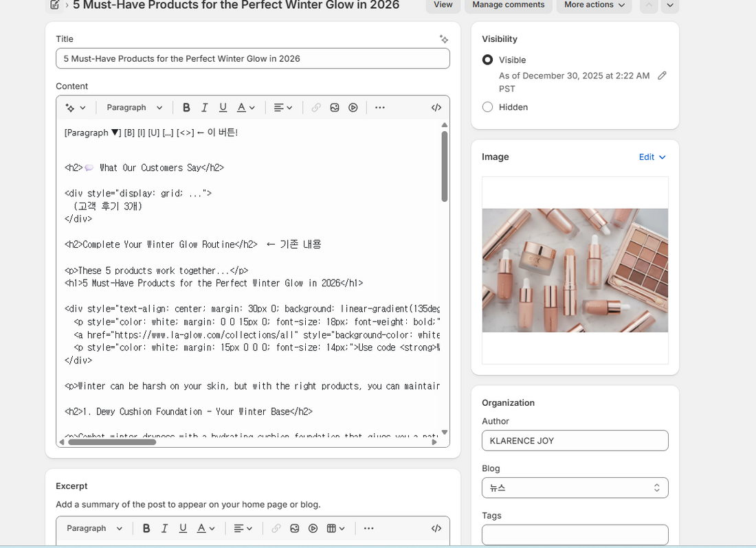Click Manage comments button
This screenshot has height=548, width=756.
click(508, 5)
